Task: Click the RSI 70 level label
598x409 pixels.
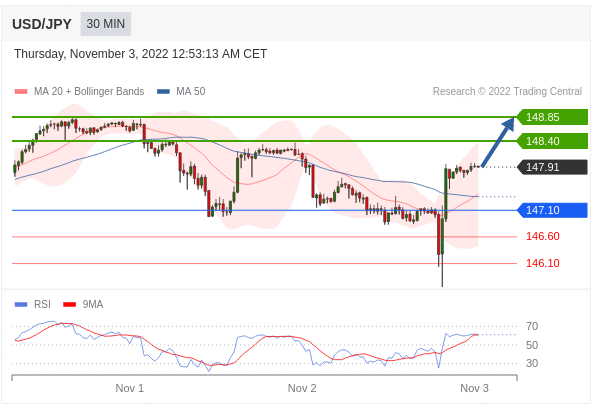Action: click(532, 327)
